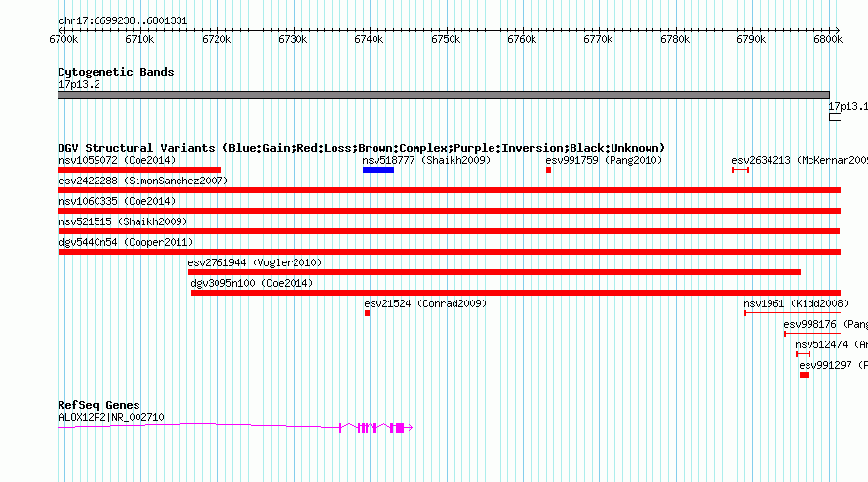Open nsv518777 (Shaikh2009) label

pos(426,160)
